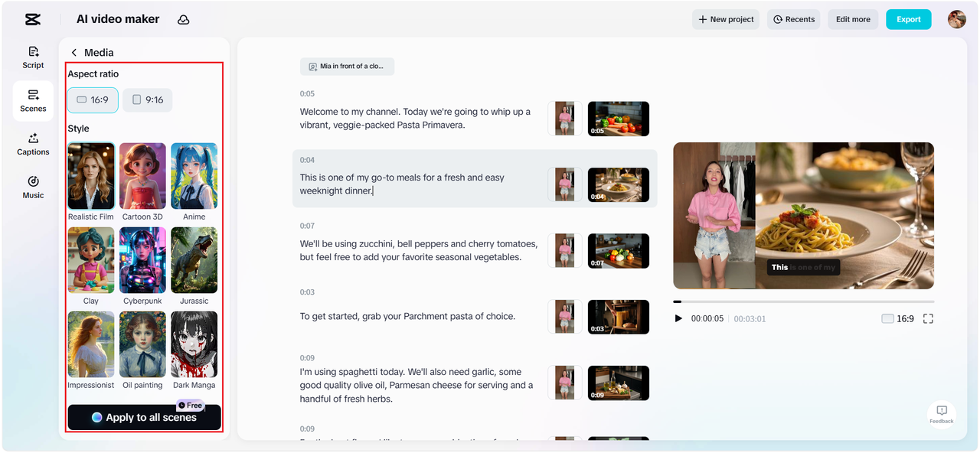
Task: Choose the Jurassic style
Action: click(194, 266)
